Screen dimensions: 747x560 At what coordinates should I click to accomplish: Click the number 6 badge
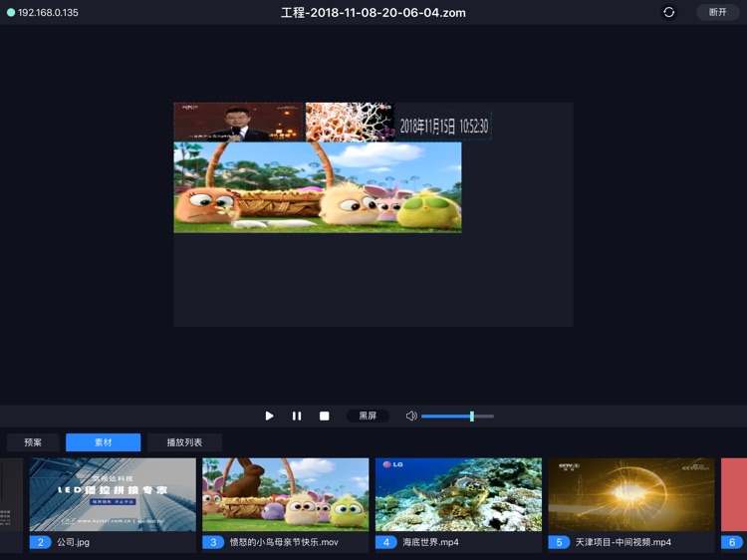(x=732, y=542)
